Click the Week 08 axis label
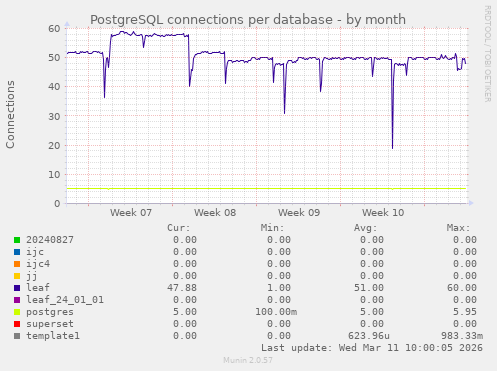The image size is (497, 371). [x=215, y=213]
